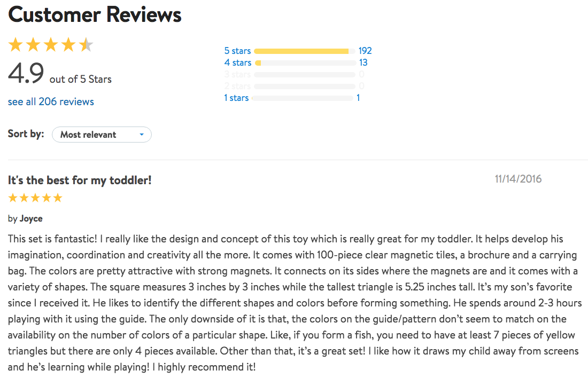Click the disabled 2 stars label
Screen dimensions: 588x378
coord(237,86)
